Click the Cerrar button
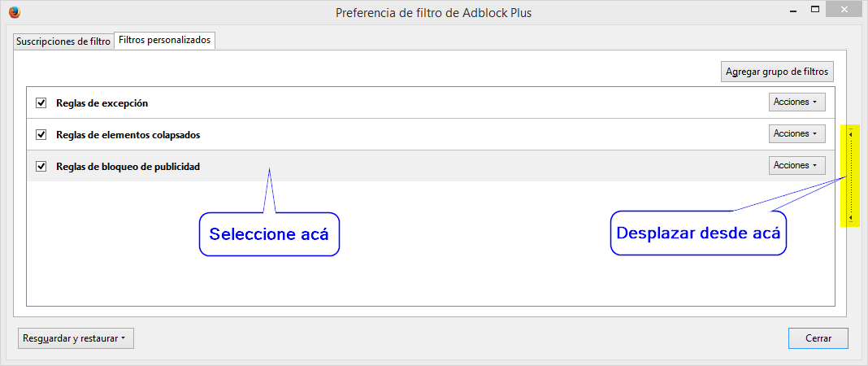The height and width of the screenshot is (366, 868). (x=818, y=338)
